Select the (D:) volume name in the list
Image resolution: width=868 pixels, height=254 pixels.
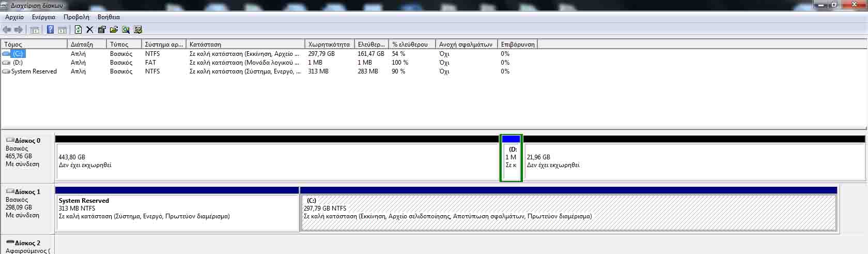[18, 63]
